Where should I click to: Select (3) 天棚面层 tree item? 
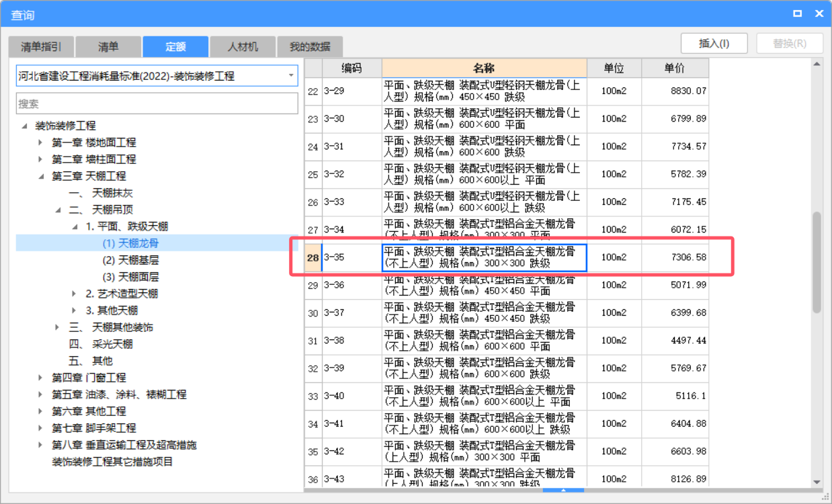[130, 277]
